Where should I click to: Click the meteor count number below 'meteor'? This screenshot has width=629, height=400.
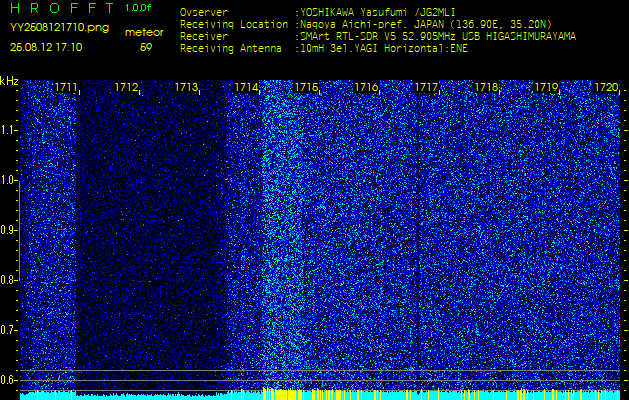pos(146,47)
